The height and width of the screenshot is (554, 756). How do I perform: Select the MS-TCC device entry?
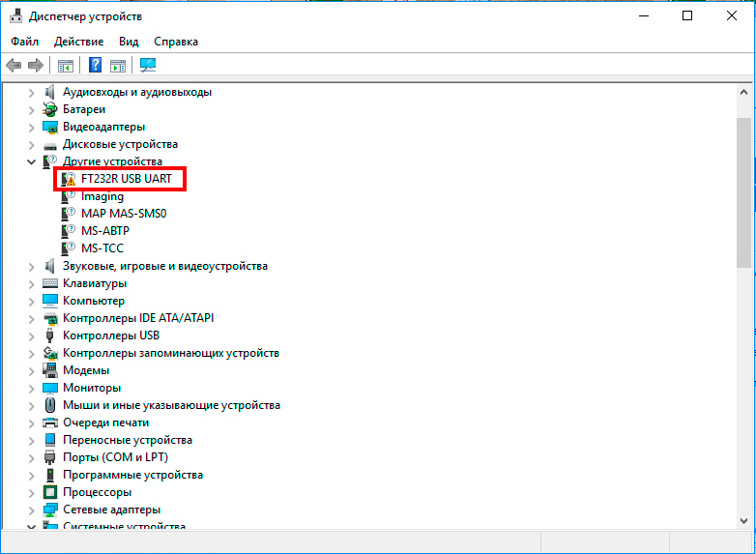pyautogui.click(x=102, y=248)
